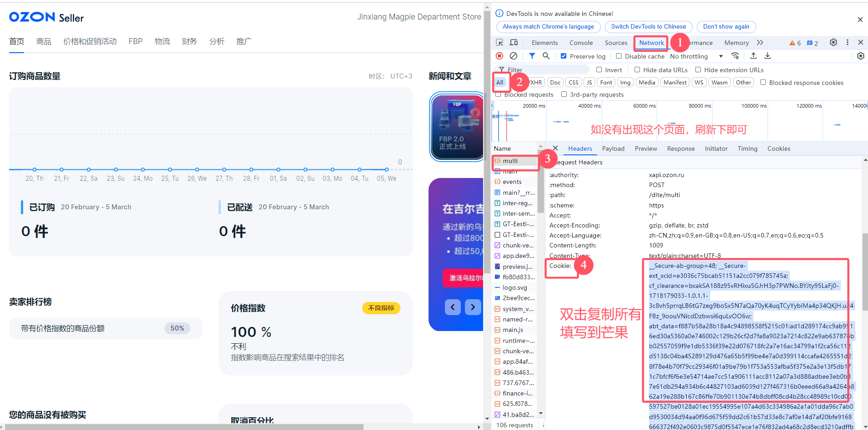This screenshot has height=430, width=868.
Task: Open DevTools three-dot customize menu
Action: coord(847,42)
